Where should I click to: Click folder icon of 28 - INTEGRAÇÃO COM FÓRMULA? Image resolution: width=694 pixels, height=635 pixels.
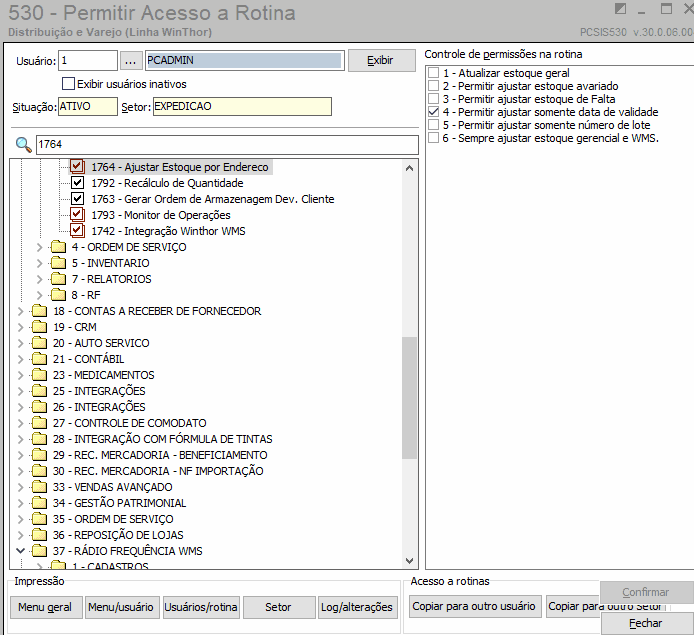(39, 439)
